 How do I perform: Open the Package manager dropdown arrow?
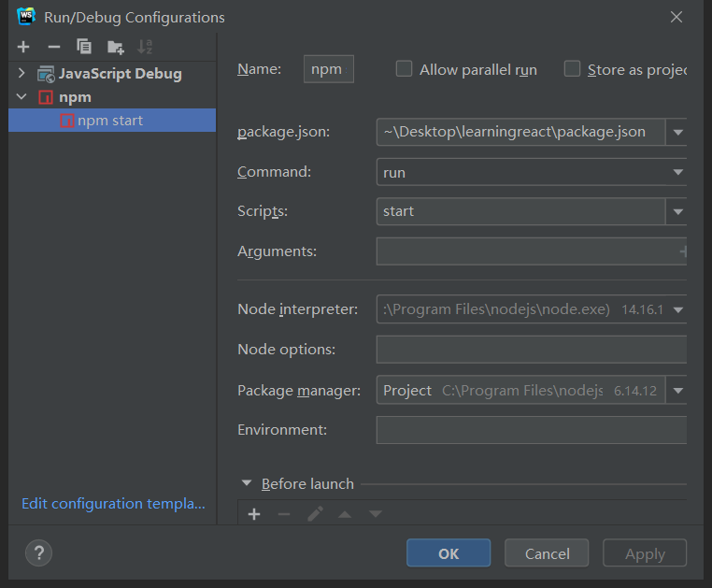click(x=677, y=391)
